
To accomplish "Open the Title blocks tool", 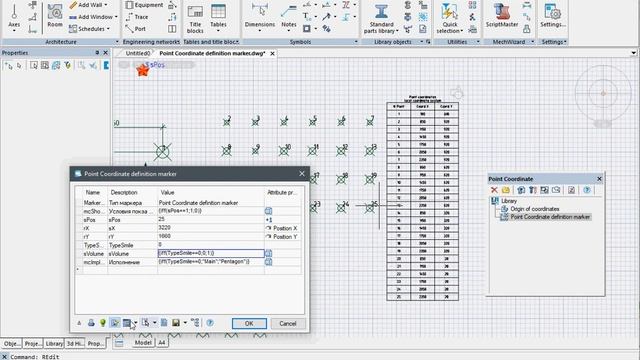I will [195, 19].
